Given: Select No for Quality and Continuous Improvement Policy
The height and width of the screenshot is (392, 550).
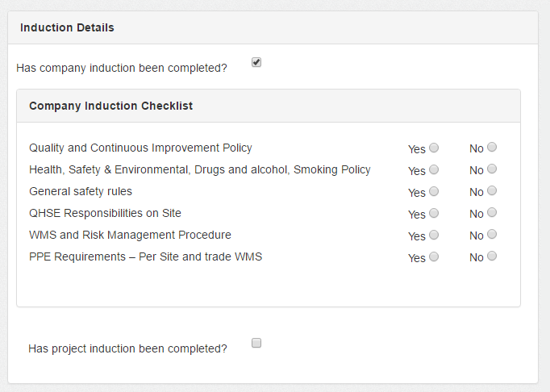Looking at the screenshot, I should 492,148.
